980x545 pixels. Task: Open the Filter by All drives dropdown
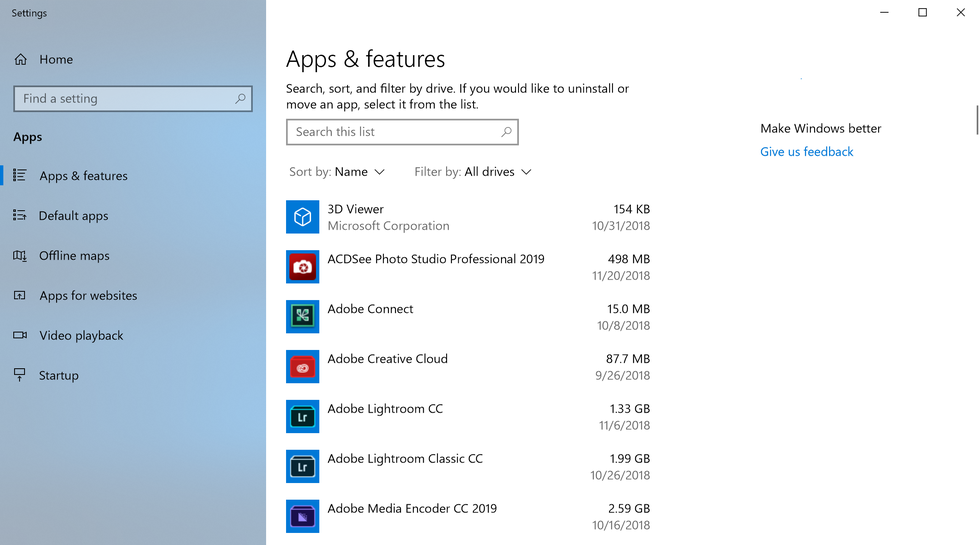[x=472, y=172]
